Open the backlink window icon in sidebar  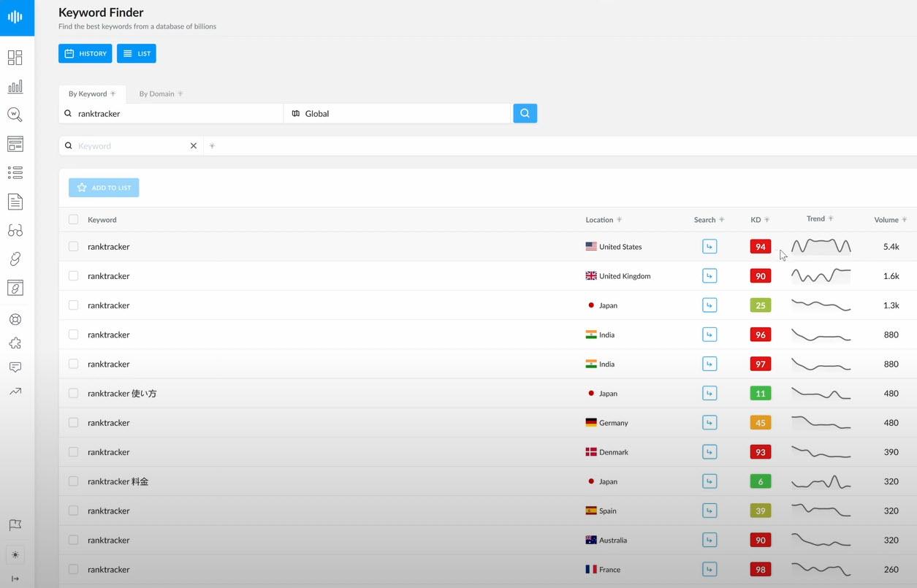pos(15,288)
